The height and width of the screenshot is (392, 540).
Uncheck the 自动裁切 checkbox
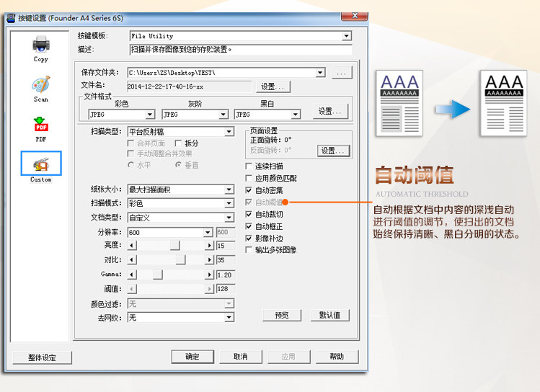pyautogui.click(x=249, y=215)
